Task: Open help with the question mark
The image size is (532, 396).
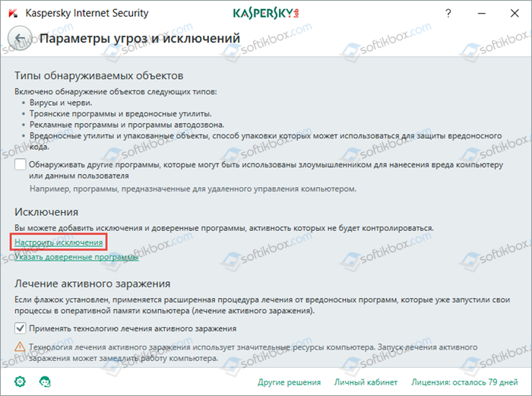Action: [448, 14]
